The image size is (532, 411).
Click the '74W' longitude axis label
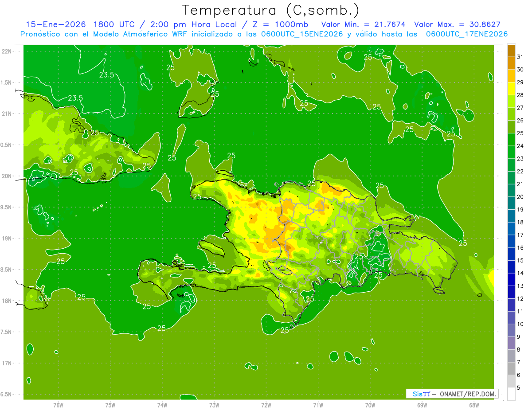(162, 405)
